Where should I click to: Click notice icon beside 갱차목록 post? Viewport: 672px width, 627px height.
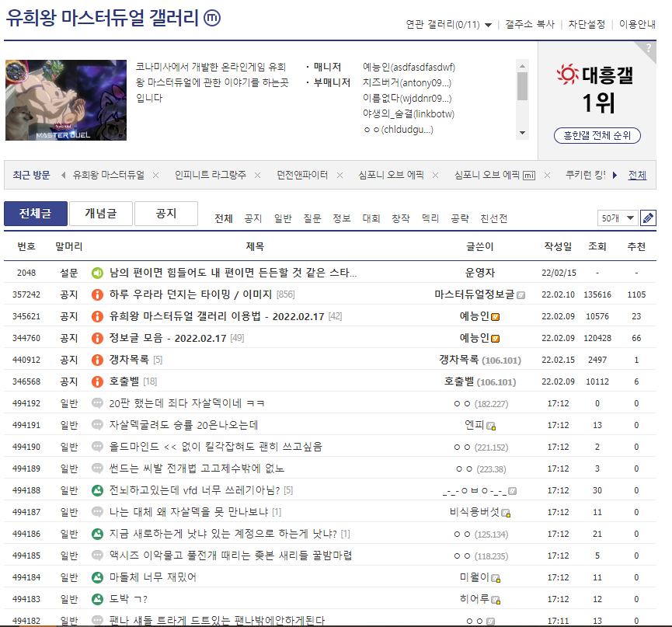click(97, 360)
